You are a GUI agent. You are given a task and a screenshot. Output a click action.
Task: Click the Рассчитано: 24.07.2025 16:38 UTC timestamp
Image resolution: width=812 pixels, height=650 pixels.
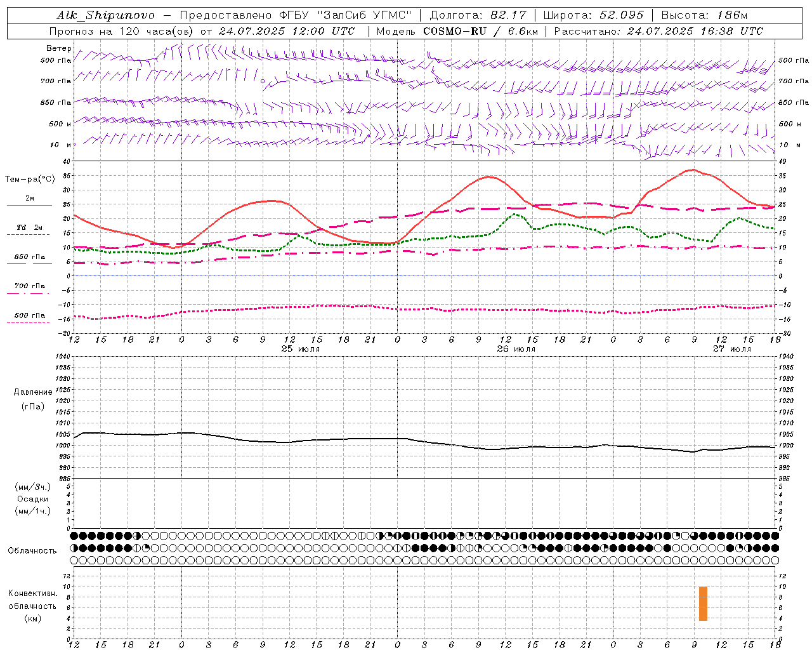point(658,31)
